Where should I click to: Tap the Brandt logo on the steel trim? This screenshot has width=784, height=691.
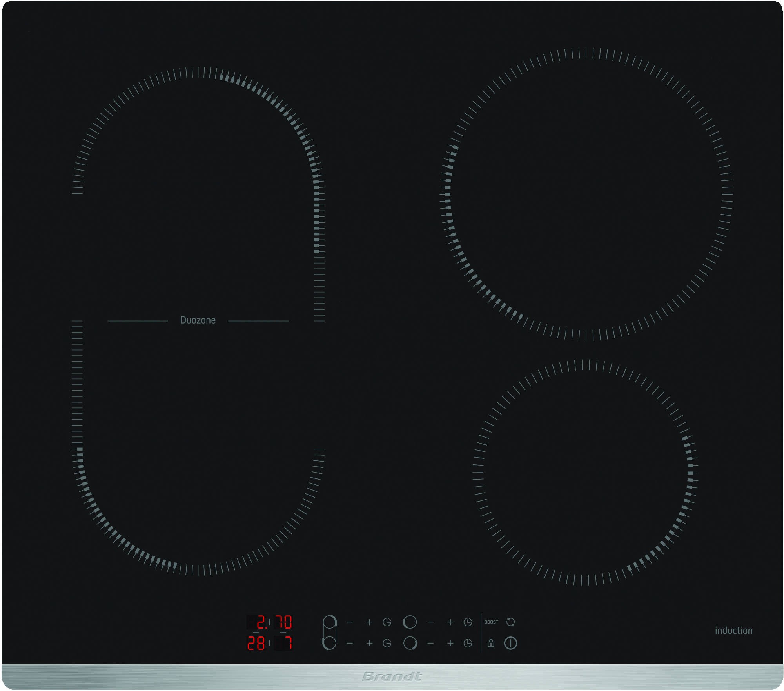392,676
